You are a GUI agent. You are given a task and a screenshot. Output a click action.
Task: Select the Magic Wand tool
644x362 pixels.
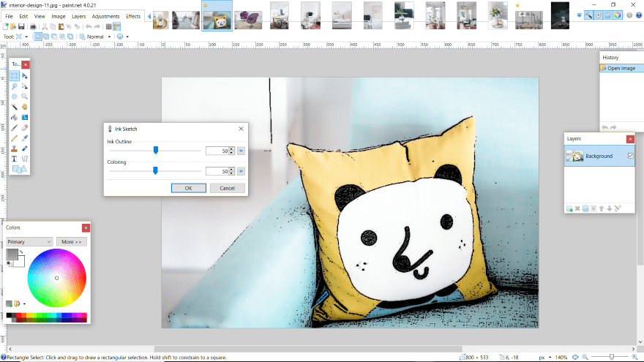15,107
